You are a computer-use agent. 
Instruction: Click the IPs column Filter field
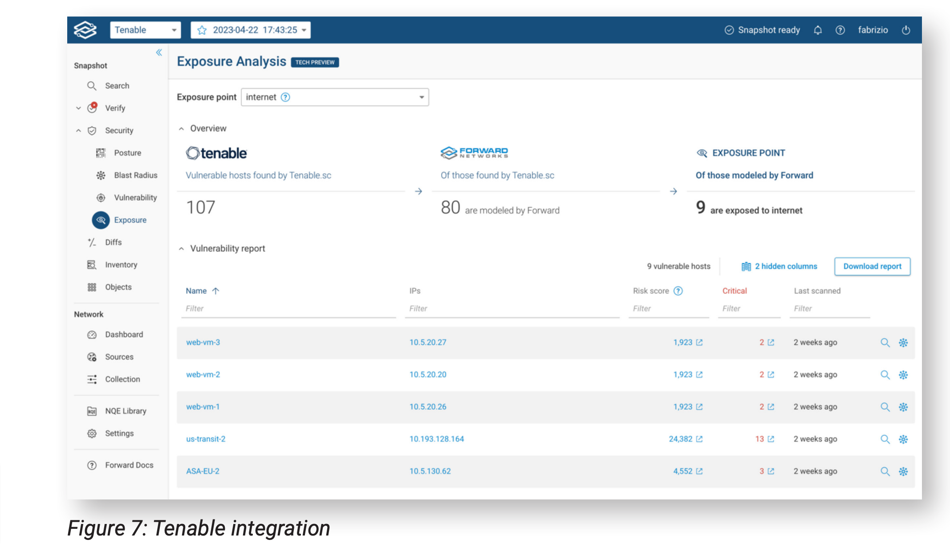512,308
